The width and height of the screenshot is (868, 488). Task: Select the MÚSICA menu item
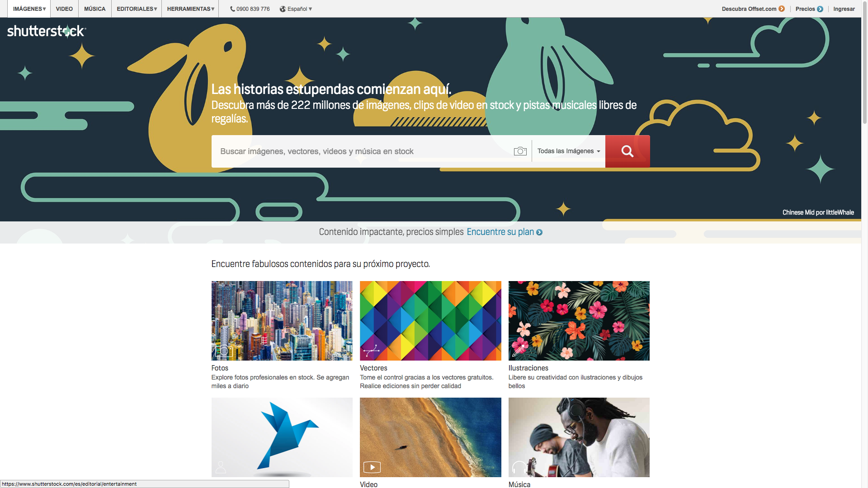click(95, 9)
